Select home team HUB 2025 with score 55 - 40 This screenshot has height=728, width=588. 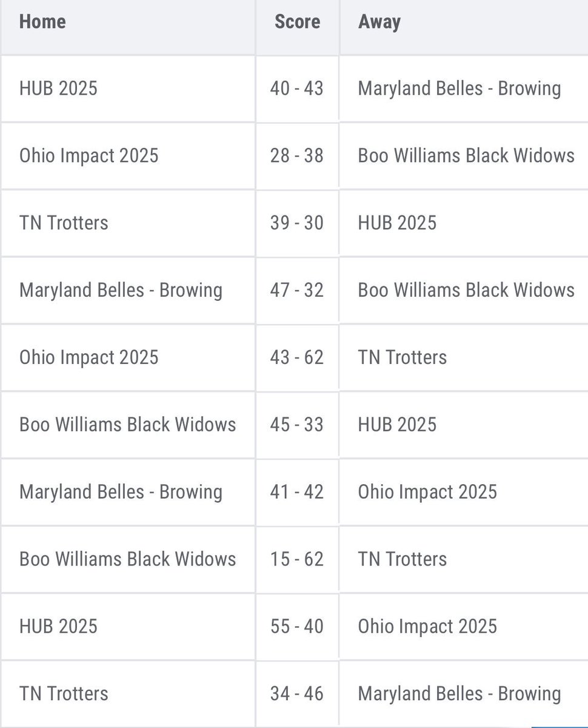pos(58,626)
